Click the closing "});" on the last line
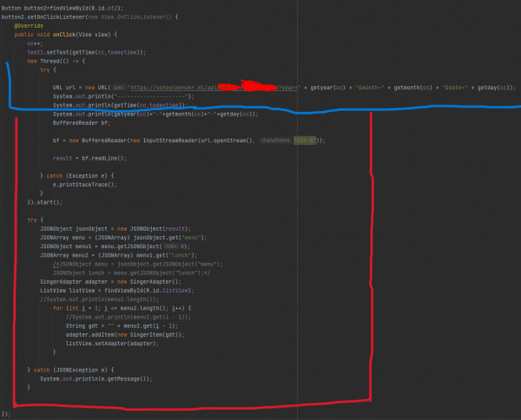The height and width of the screenshot is (420, 521). (x=6, y=414)
